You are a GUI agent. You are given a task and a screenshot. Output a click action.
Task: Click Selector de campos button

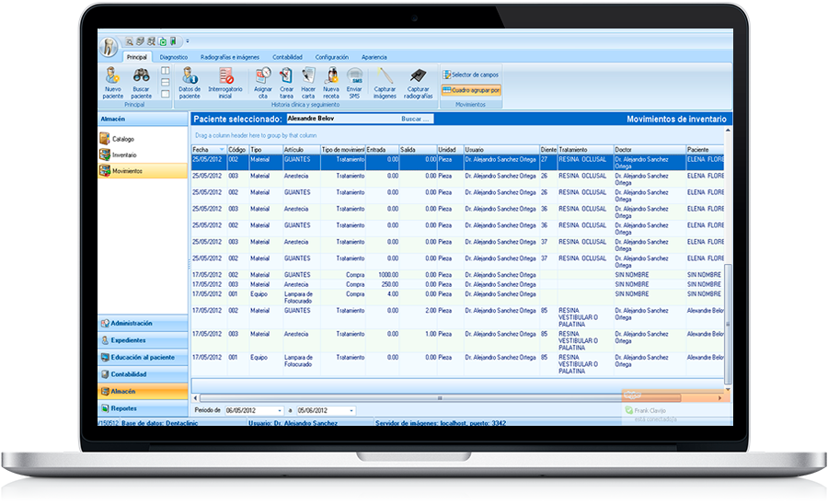pos(471,74)
